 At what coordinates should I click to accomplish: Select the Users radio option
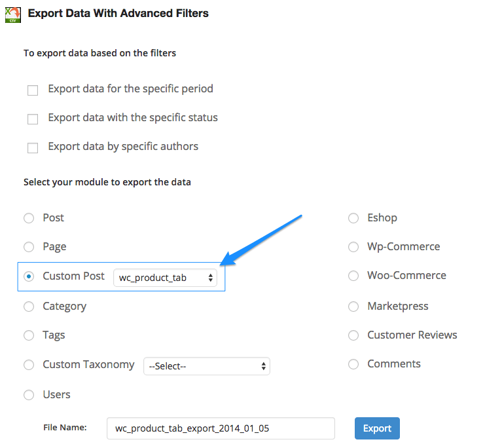[29, 395]
